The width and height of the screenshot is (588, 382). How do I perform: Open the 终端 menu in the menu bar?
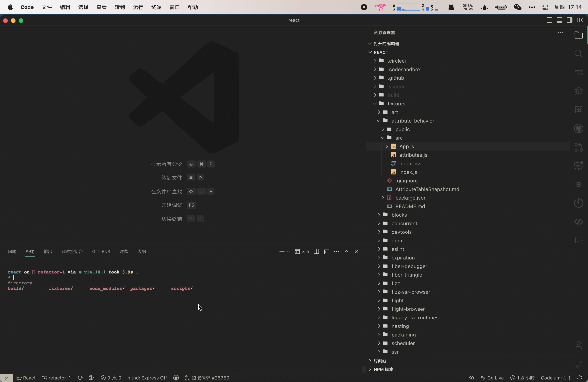156,7
